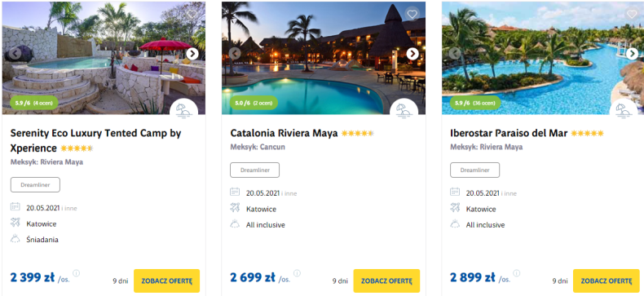Show previous photo of Serenity Eco camp
This screenshot has width=644, height=296.
point(15,54)
